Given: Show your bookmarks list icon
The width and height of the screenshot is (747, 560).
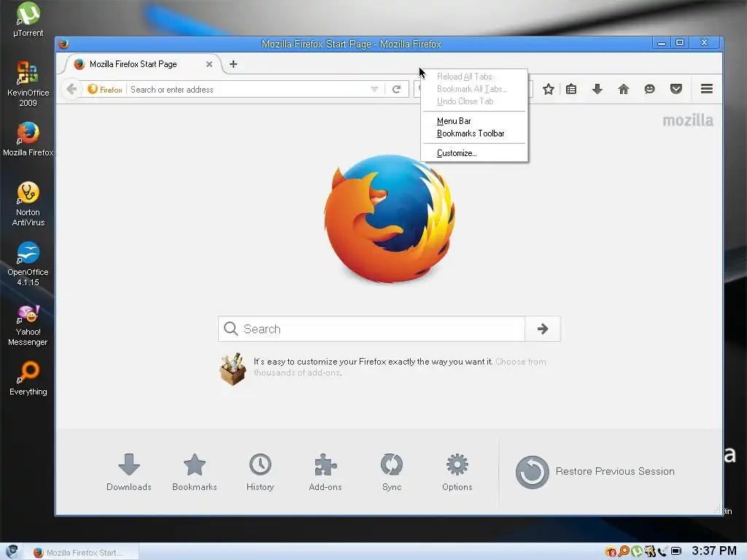Looking at the screenshot, I should pos(571,89).
